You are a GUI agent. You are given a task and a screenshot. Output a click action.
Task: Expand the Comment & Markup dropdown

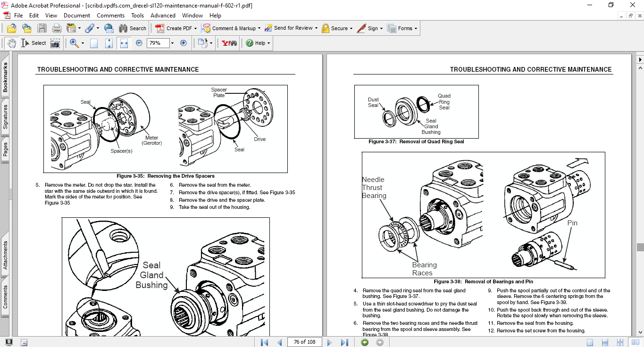click(259, 28)
